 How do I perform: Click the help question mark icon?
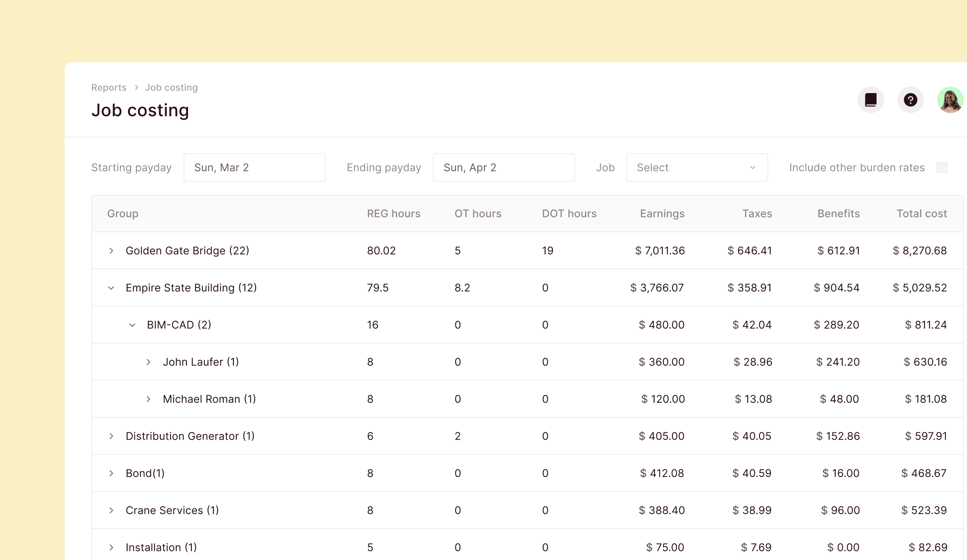click(x=910, y=100)
